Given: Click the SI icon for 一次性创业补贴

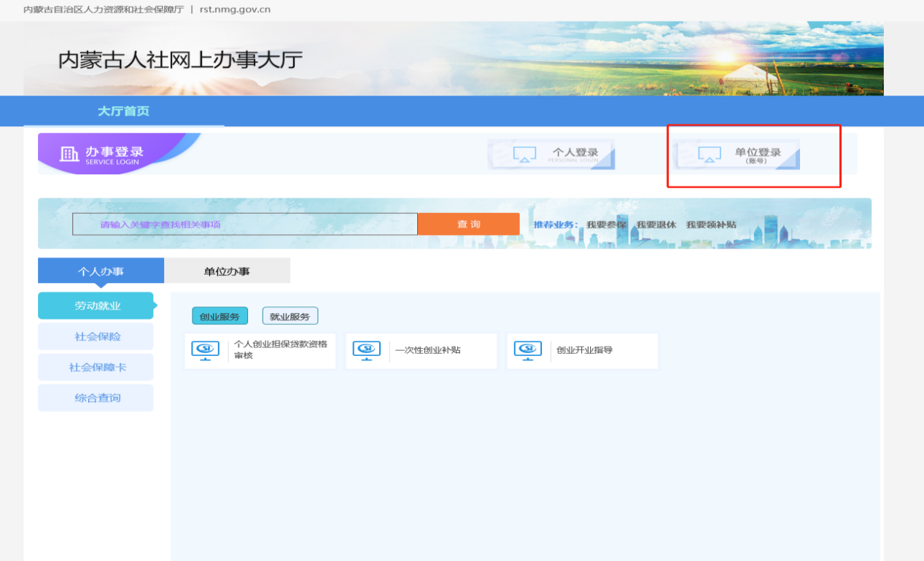Looking at the screenshot, I should (x=366, y=350).
